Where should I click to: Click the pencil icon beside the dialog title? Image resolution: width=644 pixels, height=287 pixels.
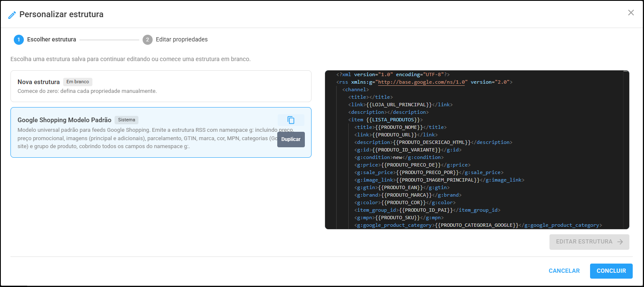(x=12, y=15)
